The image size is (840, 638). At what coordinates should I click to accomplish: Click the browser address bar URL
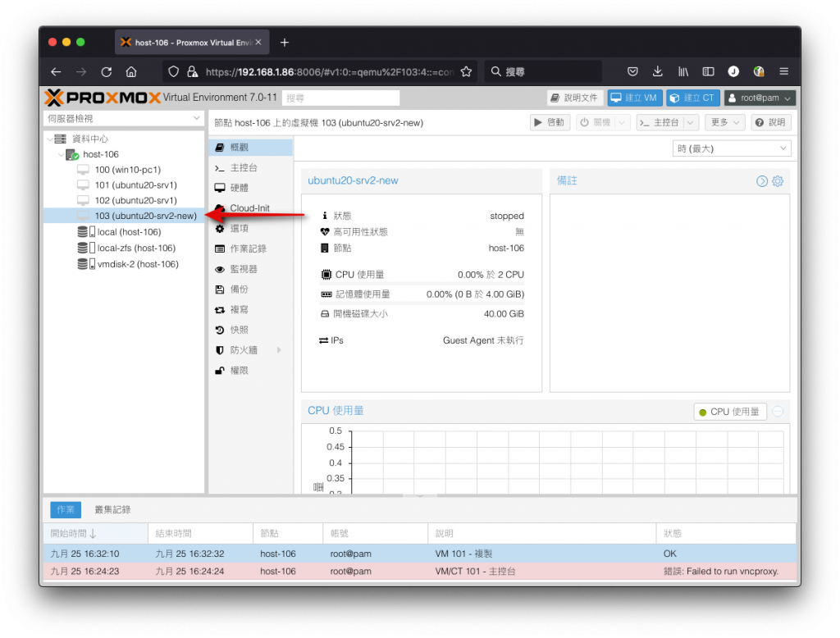point(330,72)
